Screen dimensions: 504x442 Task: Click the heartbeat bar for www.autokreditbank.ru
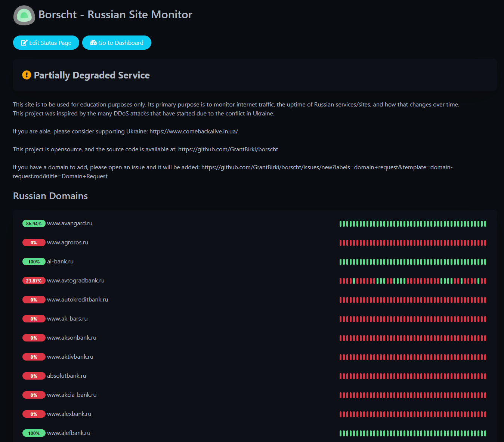coord(413,300)
